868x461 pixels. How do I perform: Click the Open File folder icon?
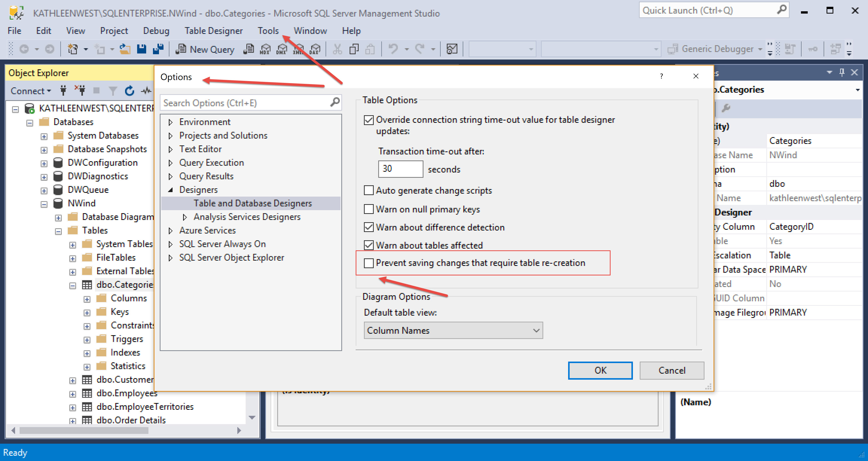point(125,49)
